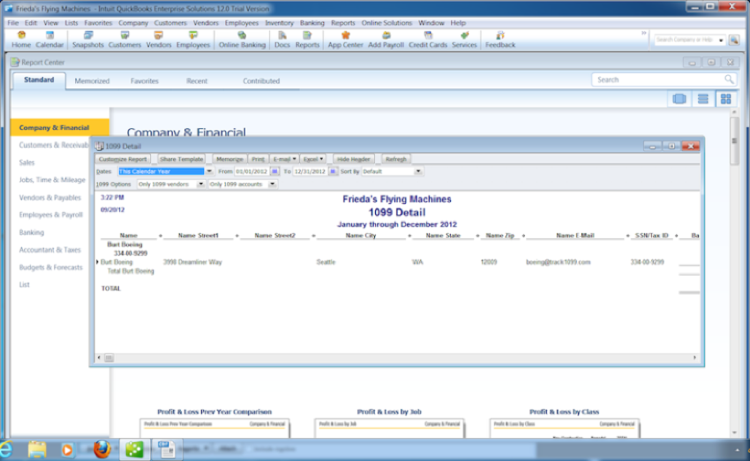The height and width of the screenshot is (461, 750).
Task: Open the Employees center icon
Action: tap(193, 40)
